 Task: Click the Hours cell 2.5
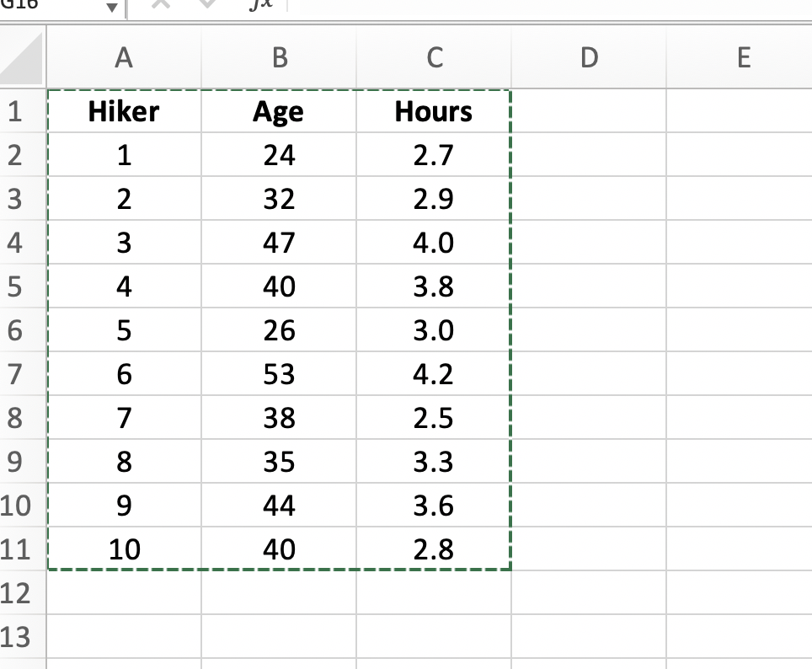coord(434,418)
